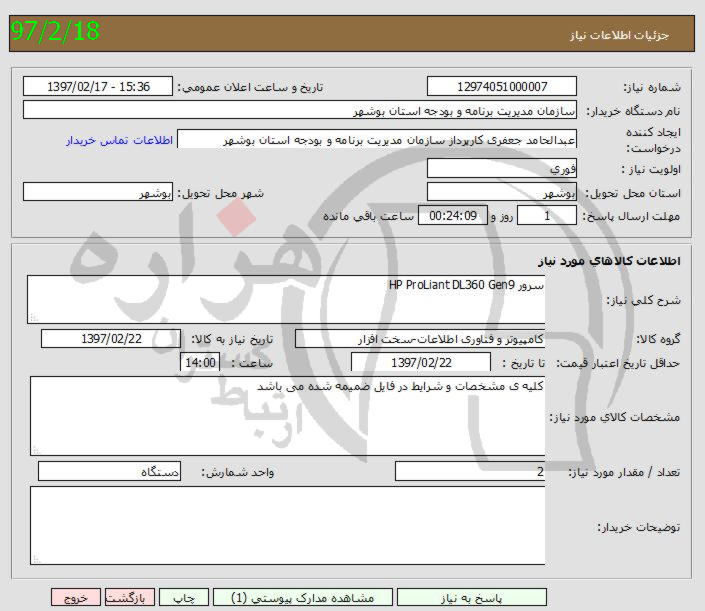The height and width of the screenshot is (611, 705).
Task: Click the label 'توضیحات خریدار:'
Action: click(638, 527)
